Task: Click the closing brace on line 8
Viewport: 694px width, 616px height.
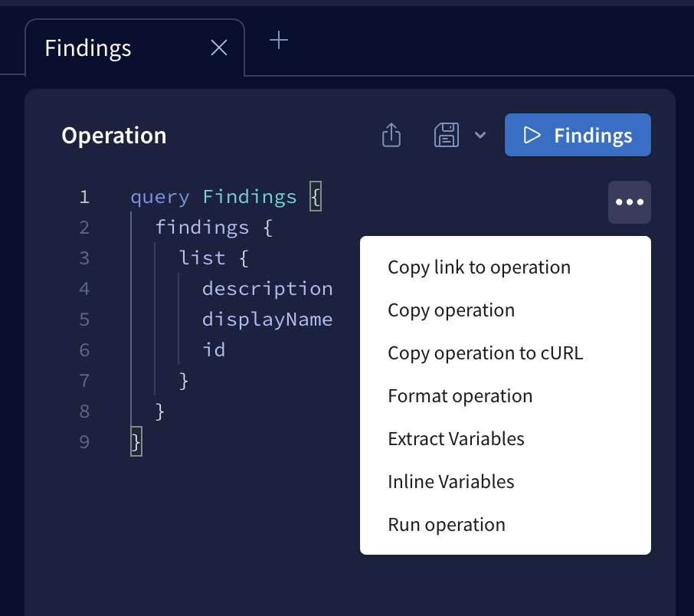Action: 160,411
